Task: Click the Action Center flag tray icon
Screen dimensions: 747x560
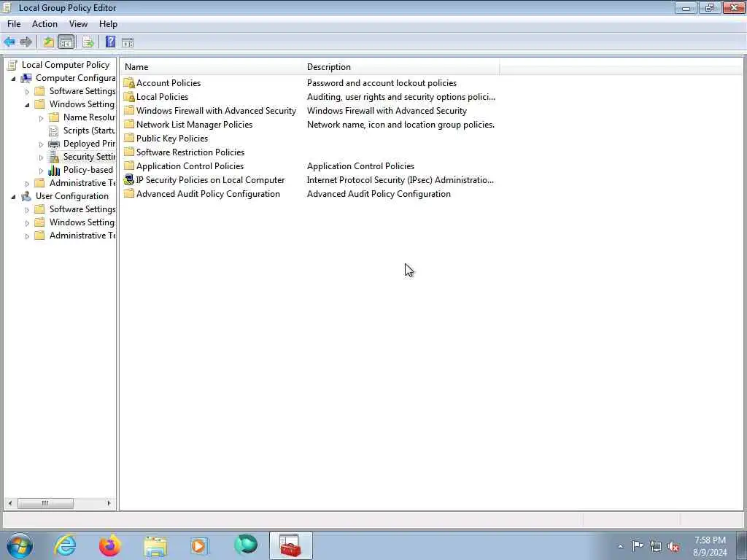Action: click(638, 546)
